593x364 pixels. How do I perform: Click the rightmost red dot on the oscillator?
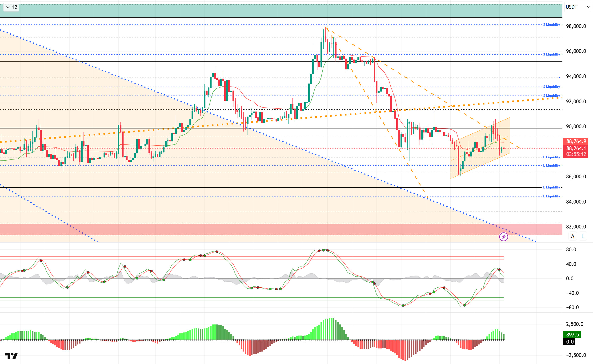point(499,270)
